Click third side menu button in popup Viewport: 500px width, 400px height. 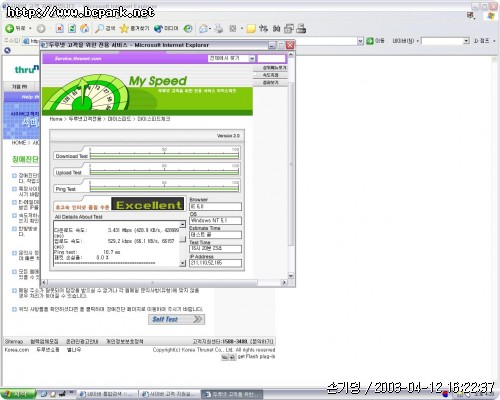pos(270,82)
